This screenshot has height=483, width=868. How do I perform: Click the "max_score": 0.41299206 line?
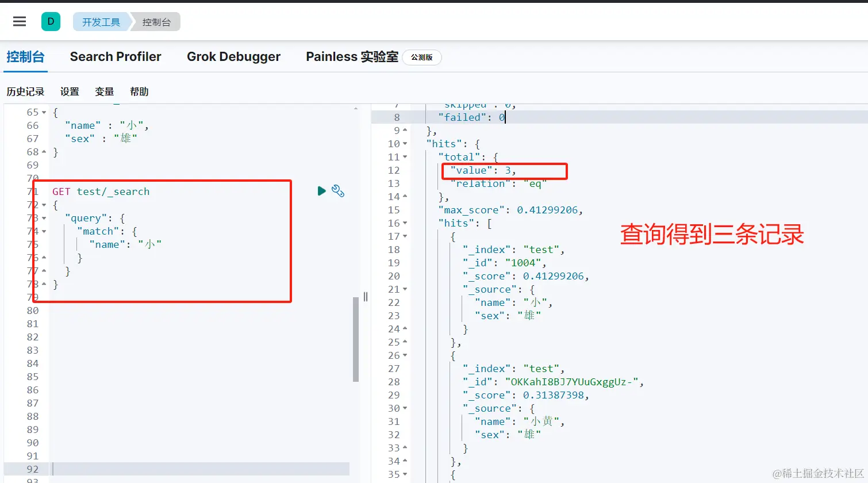point(510,210)
